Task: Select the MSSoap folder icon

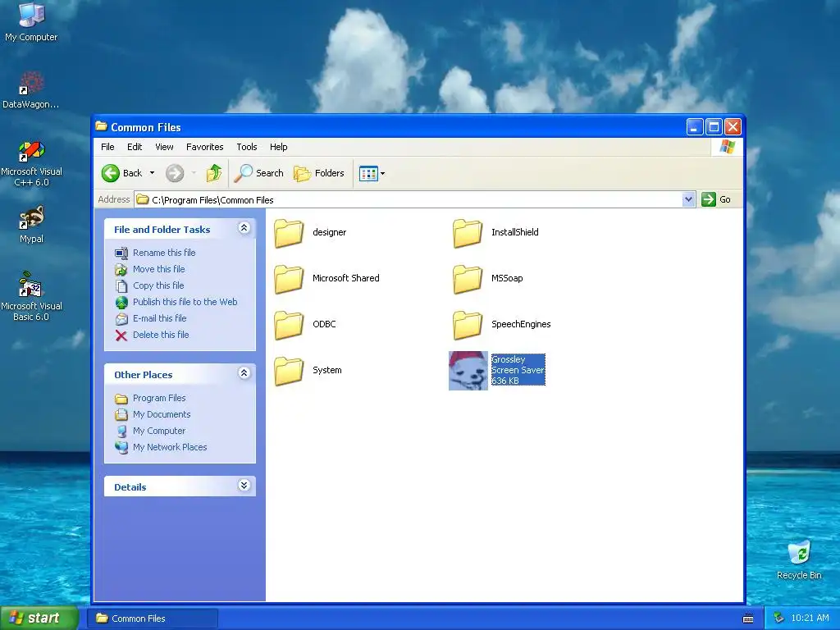Action: click(468, 279)
